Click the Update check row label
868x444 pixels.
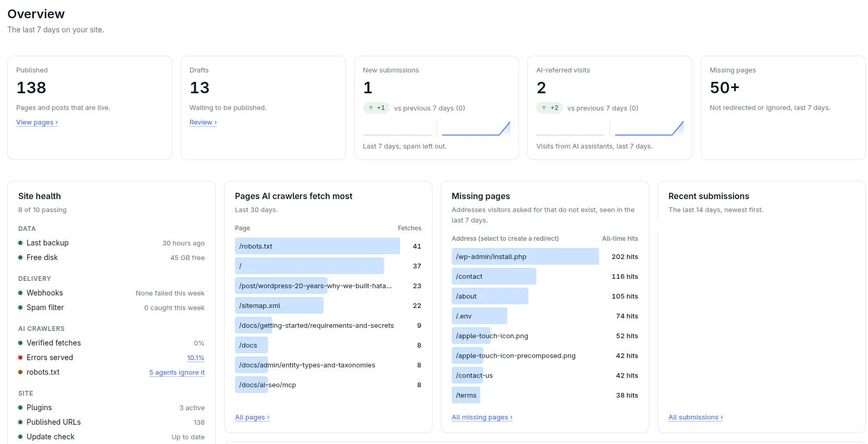pos(51,437)
